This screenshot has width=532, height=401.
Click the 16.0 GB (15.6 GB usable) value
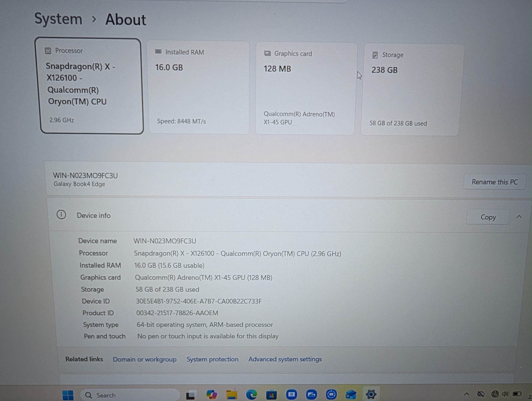coord(169,266)
